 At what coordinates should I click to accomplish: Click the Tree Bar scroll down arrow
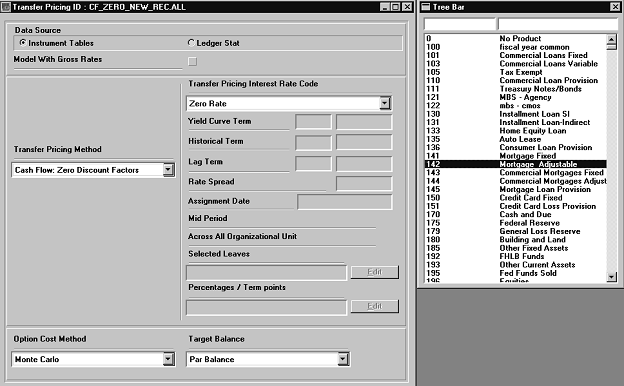click(612, 277)
